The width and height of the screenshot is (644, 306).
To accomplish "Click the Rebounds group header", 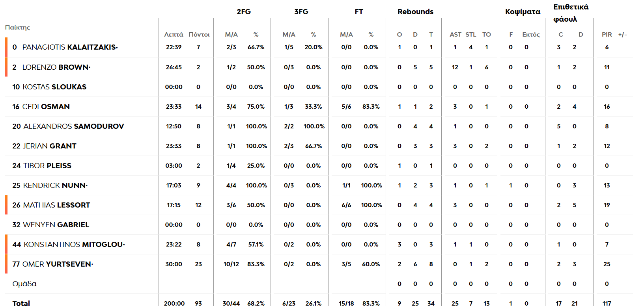I will (x=415, y=12).
